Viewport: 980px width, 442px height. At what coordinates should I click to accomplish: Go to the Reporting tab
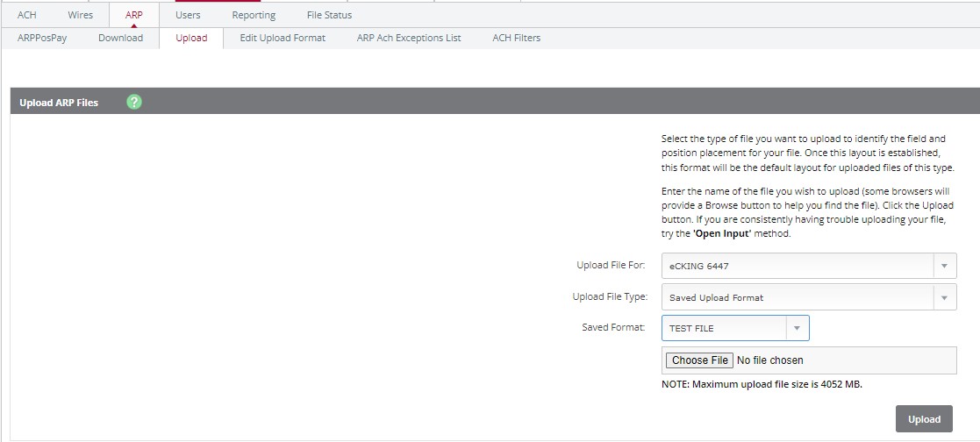coord(254,15)
